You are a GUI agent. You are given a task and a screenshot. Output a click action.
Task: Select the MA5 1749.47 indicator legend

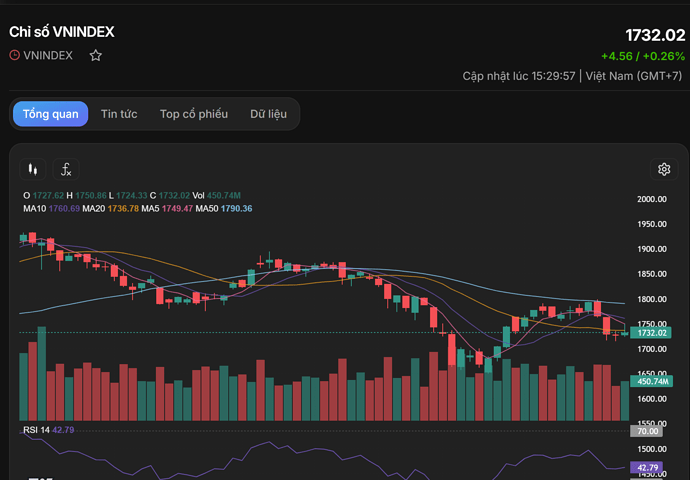point(167,209)
